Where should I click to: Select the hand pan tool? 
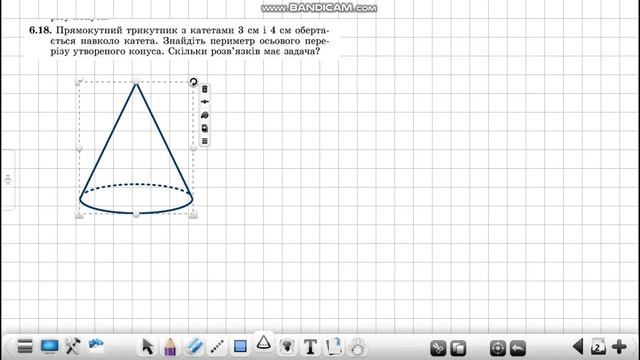[358, 347]
